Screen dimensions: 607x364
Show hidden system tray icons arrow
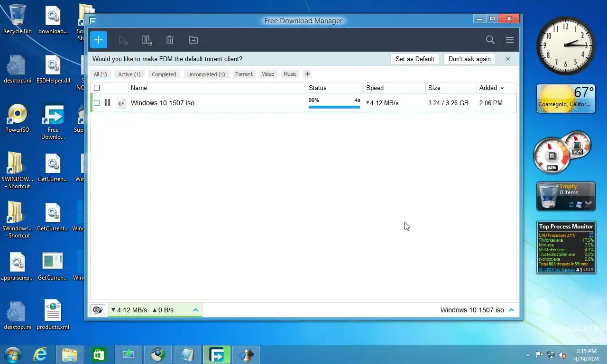point(528,355)
